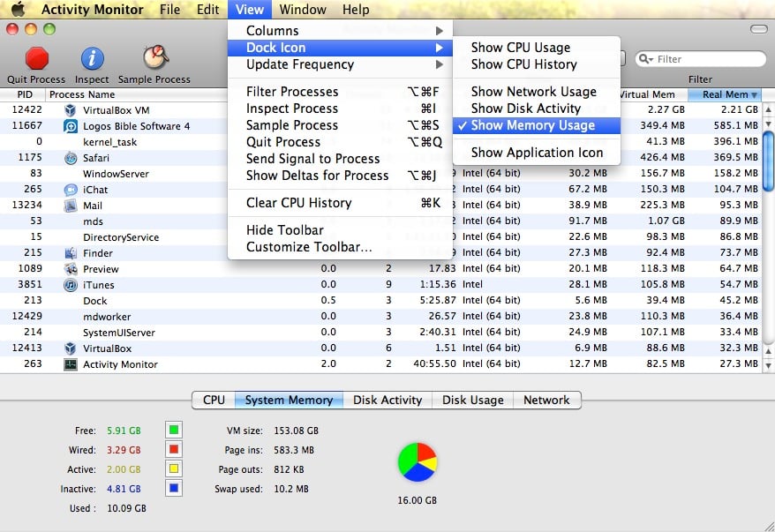775x532 pixels.
Task: Open the File menu
Action: tap(170, 10)
